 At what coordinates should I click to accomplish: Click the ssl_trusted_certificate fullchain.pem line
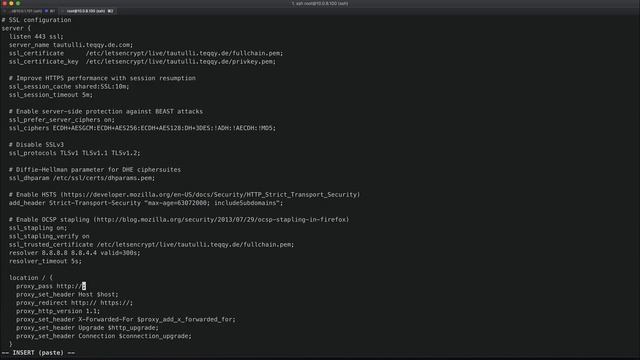pos(151,244)
